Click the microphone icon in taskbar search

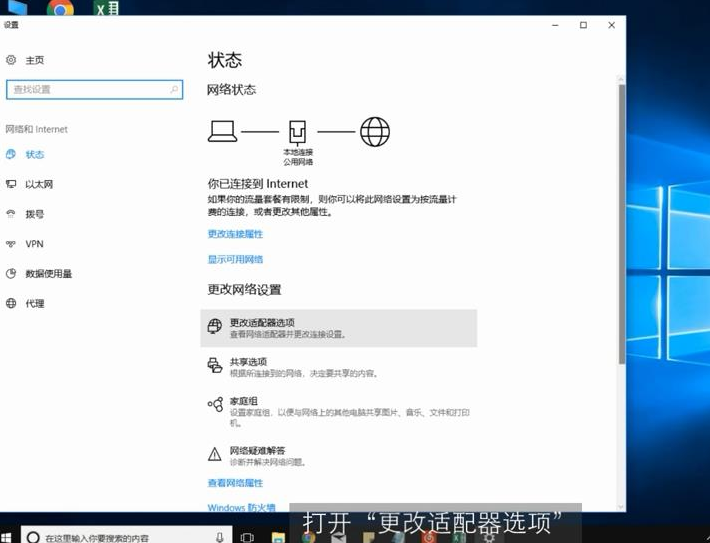[220, 538]
